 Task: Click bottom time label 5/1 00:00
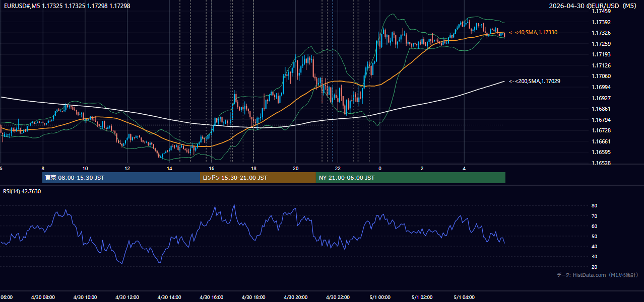tap(380, 297)
